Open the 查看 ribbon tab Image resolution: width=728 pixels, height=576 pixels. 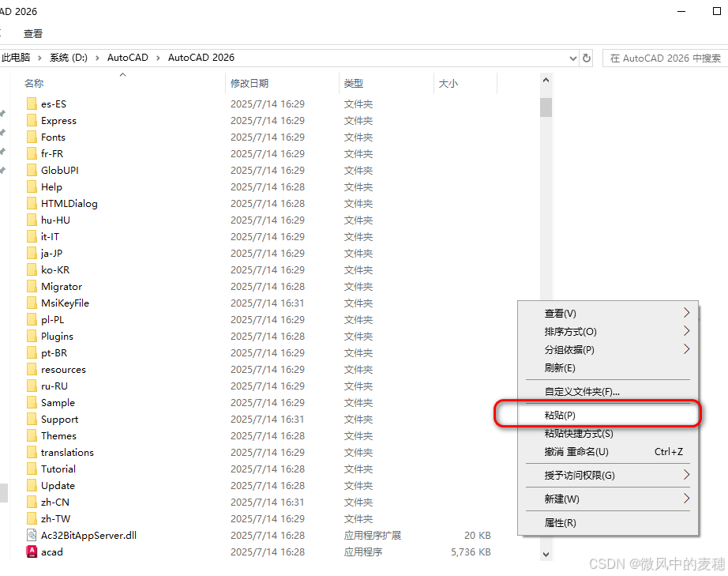(33, 33)
